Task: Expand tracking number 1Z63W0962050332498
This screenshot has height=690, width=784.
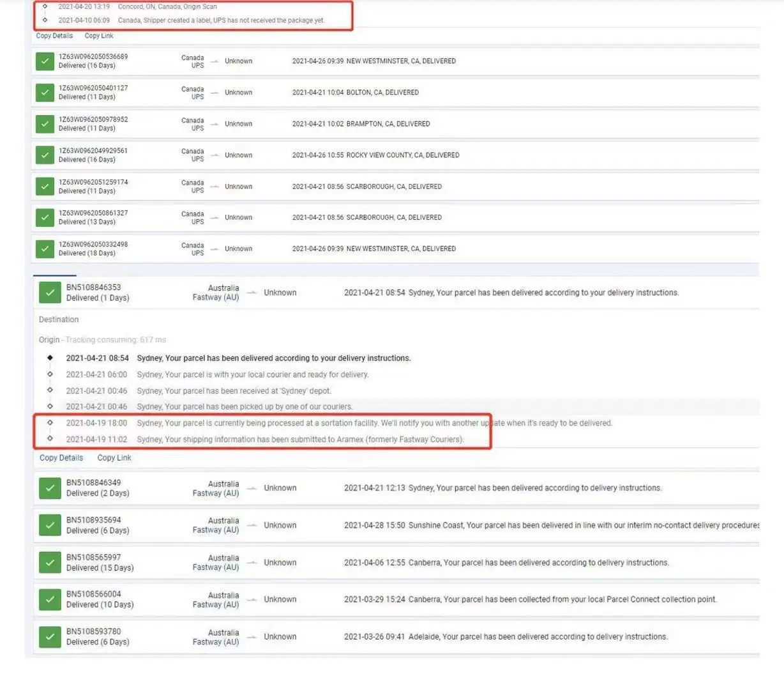Action: (x=93, y=244)
